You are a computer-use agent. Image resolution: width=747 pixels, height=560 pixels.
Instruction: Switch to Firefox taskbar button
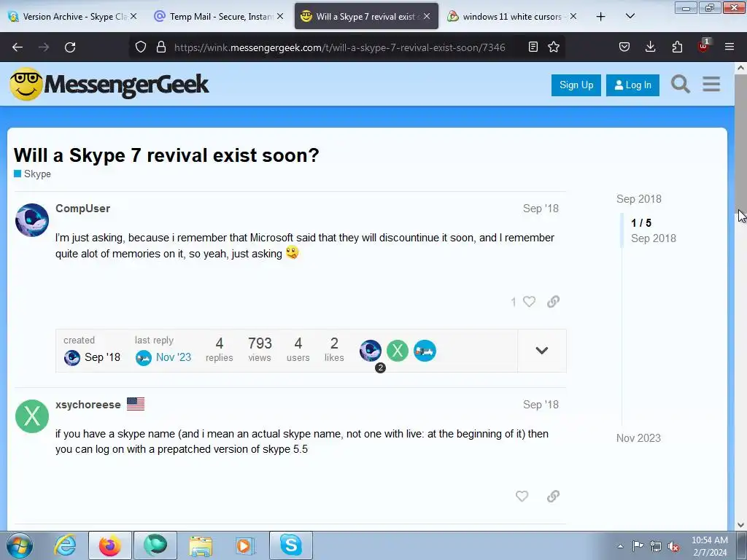point(110,545)
